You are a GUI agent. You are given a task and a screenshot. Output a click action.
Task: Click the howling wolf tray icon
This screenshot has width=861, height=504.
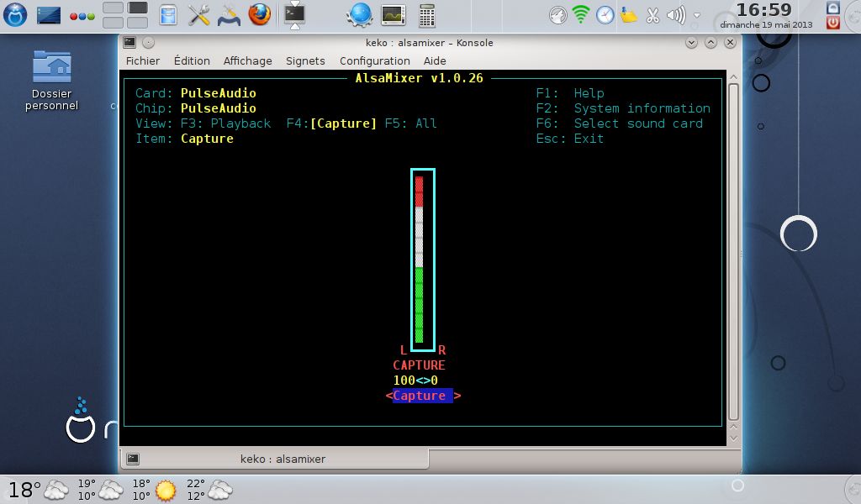[x=557, y=15]
